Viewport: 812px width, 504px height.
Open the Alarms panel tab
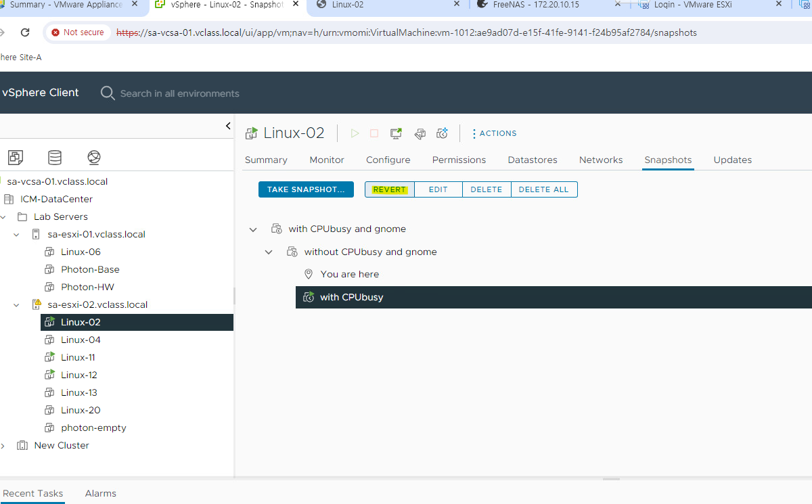(x=101, y=493)
